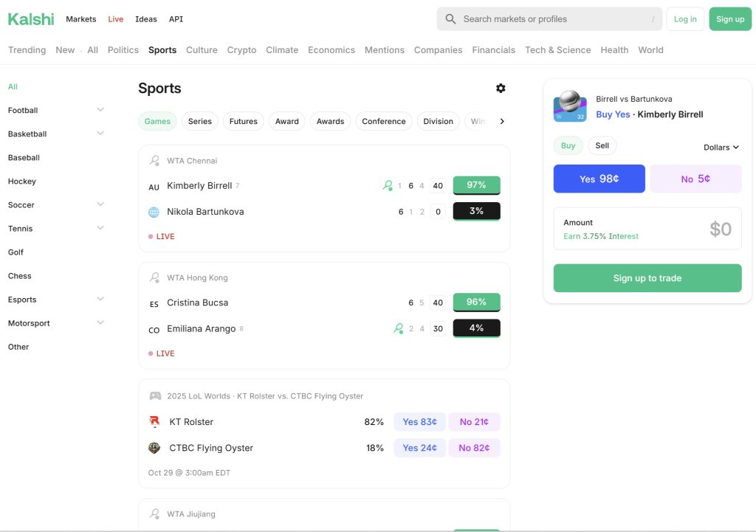Expand the Tennis category
This screenshot has width=756, height=532.
(x=100, y=228)
